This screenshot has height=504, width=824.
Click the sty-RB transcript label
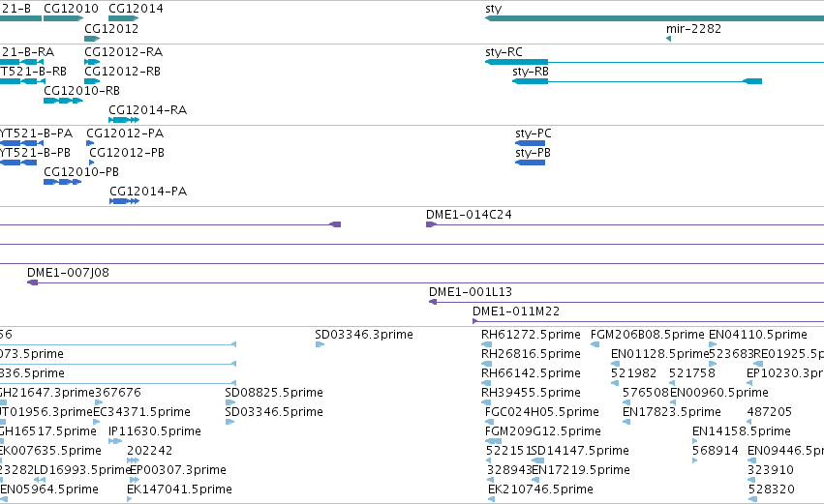(531, 72)
